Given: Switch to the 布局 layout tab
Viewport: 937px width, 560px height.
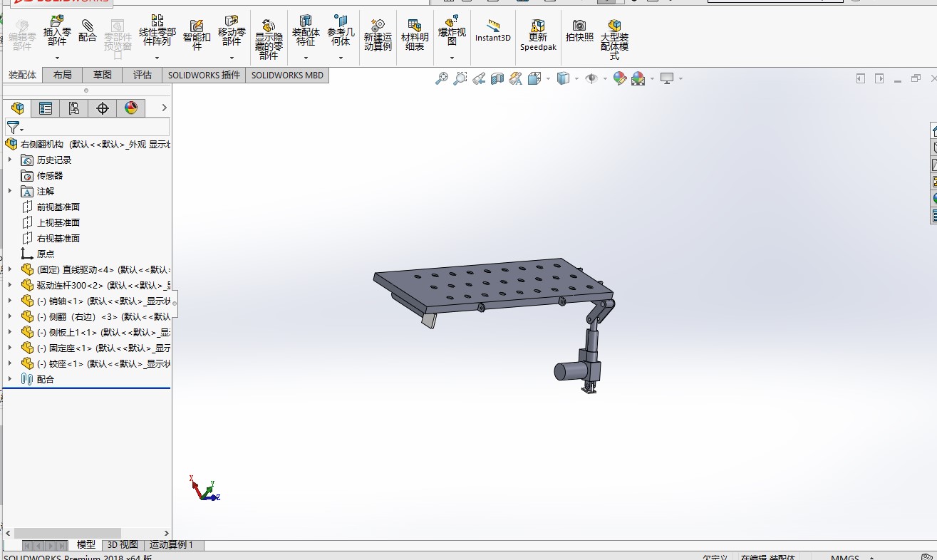Looking at the screenshot, I should [x=63, y=75].
